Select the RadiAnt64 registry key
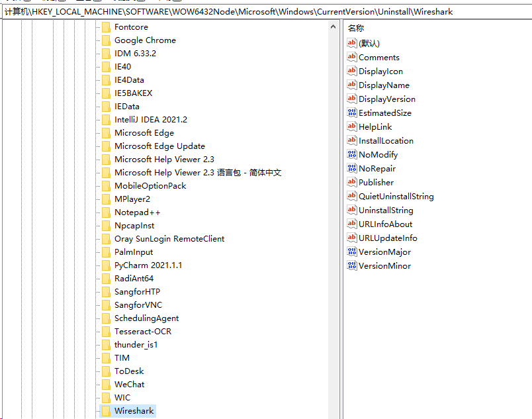532x419 pixels. pos(134,279)
